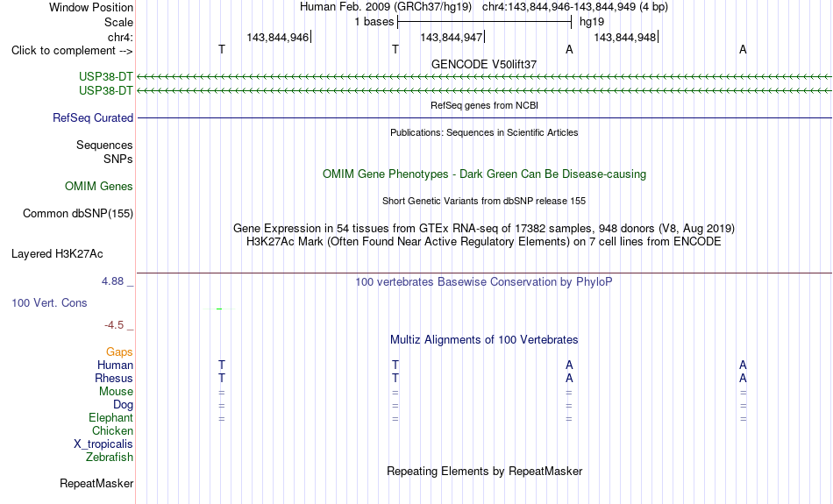
Task: Select the X_tropicalis species label
Action: 103,444
